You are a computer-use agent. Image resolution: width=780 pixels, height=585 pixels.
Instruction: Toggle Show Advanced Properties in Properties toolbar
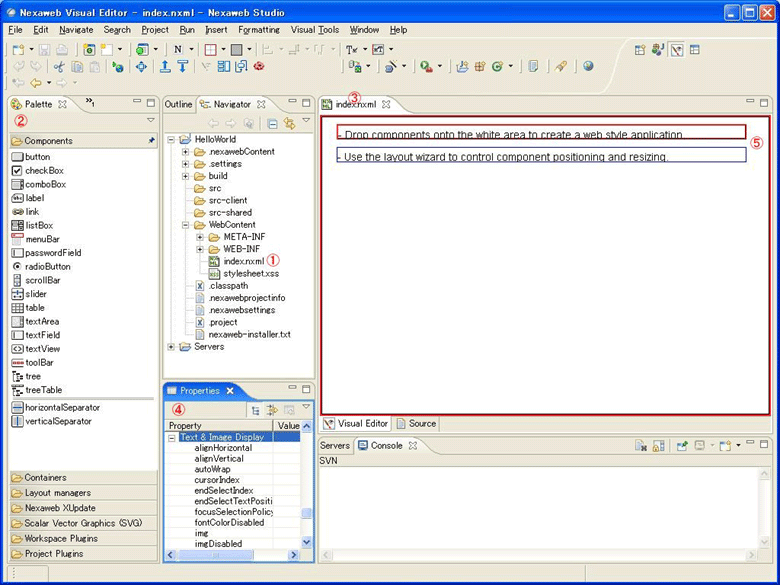(x=272, y=410)
